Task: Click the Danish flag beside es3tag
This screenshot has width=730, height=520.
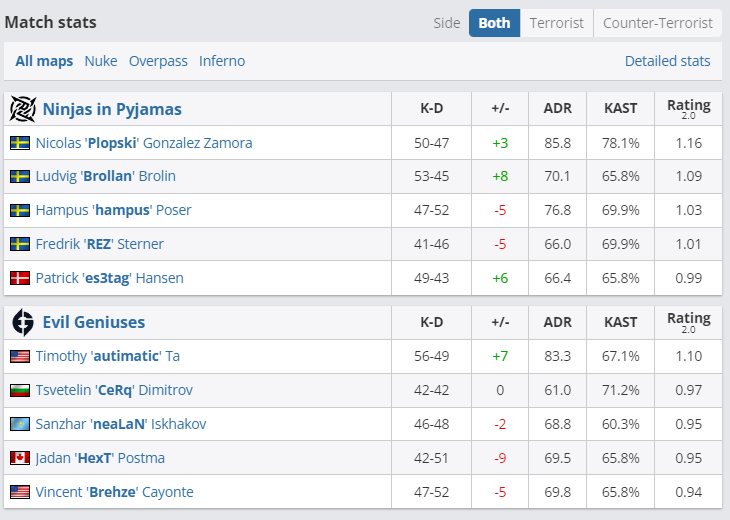Action: 20,278
